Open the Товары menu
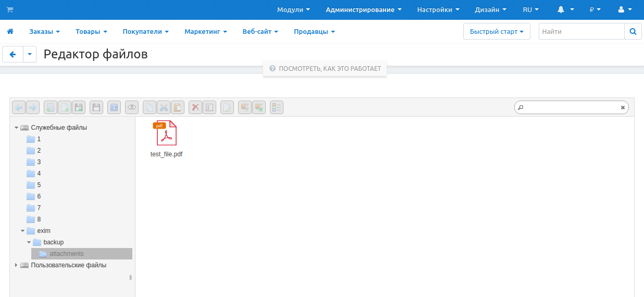This screenshot has height=297, width=644. point(91,31)
